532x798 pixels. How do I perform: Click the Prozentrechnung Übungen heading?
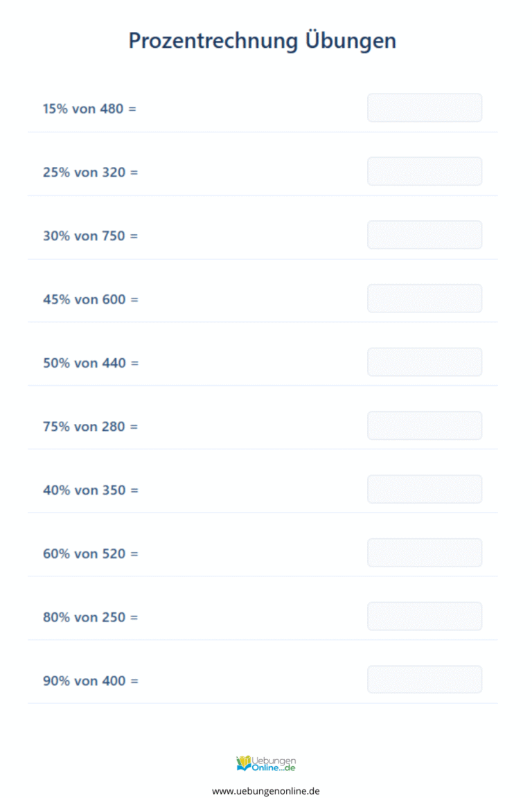click(262, 41)
